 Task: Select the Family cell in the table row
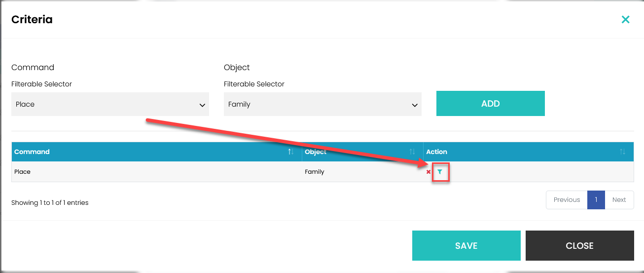[x=315, y=172]
